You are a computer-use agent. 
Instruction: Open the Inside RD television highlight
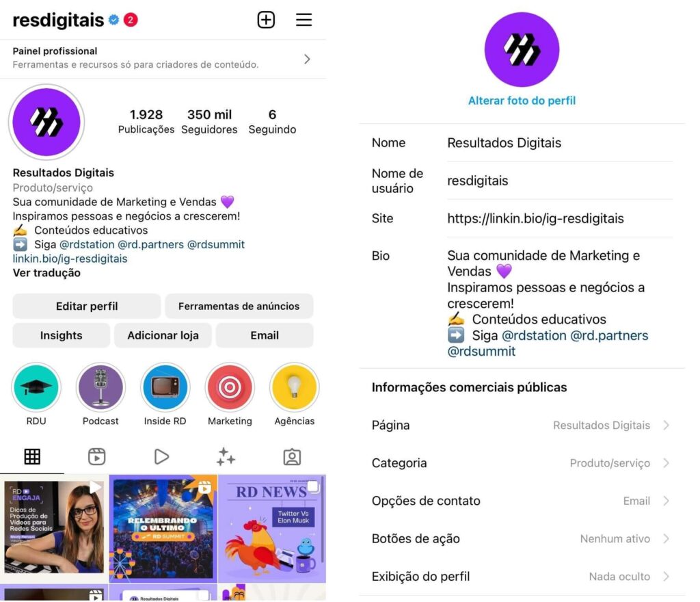click(x=165, y=387)
